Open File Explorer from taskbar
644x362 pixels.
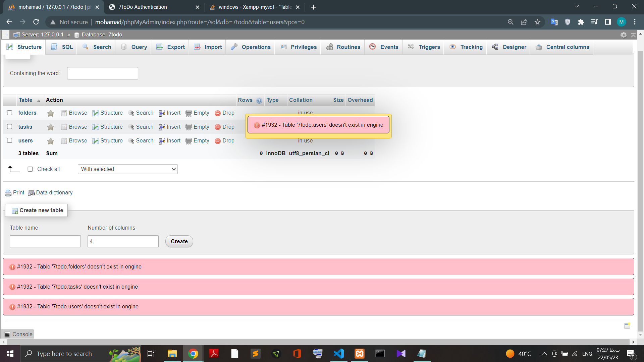[172, 354]
